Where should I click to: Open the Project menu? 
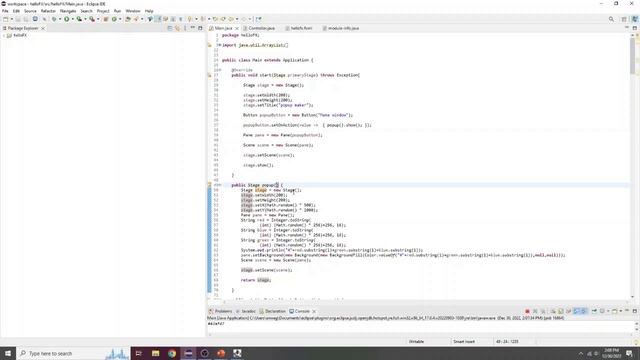pos(103,11)
